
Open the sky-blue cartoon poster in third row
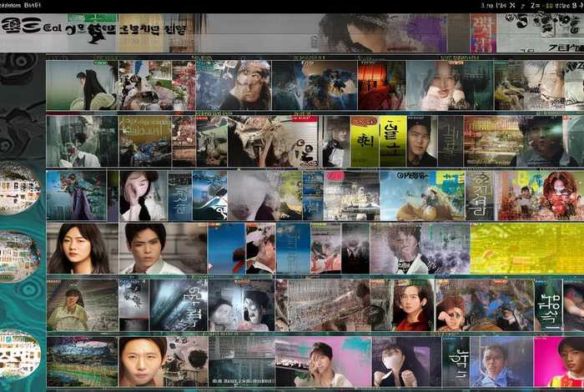coord(422,195)
